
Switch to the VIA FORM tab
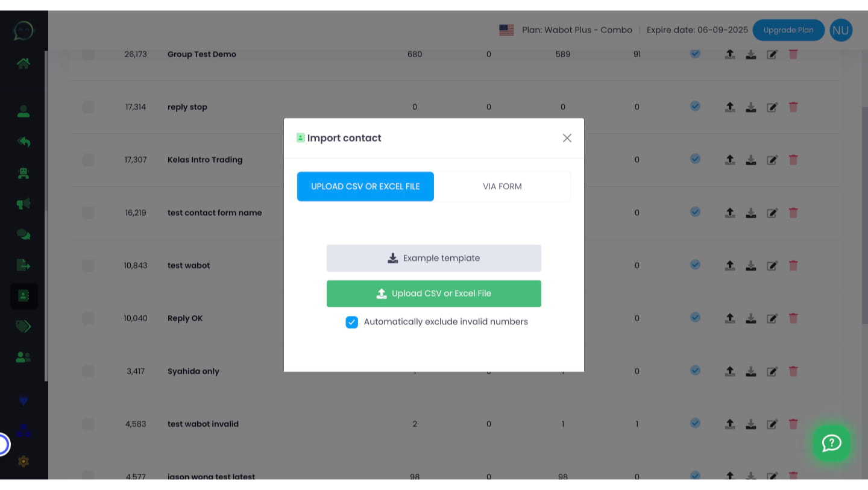(x=502, y=186)
